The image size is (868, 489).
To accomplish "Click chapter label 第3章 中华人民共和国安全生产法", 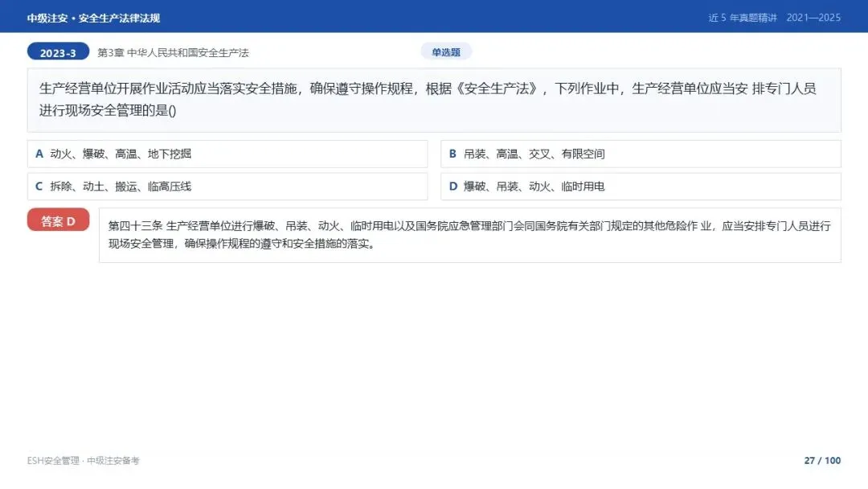I will (174, 52).
